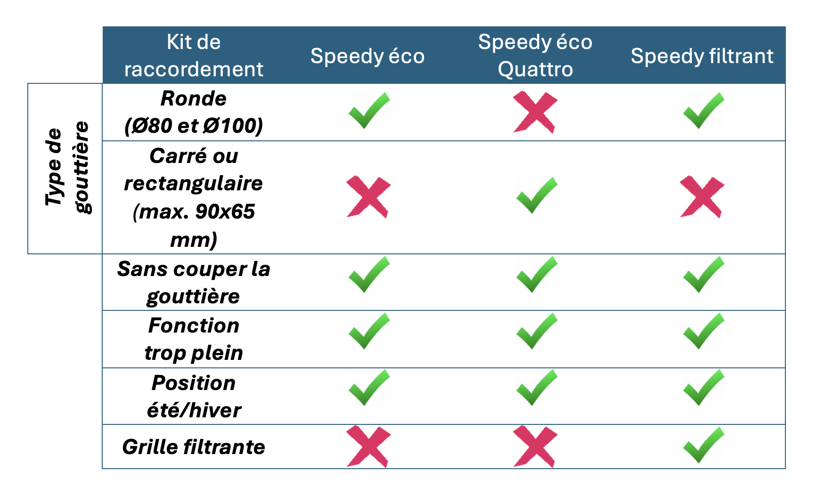The height and width of the screenshot is (504, 816).
Task: Click the Position été/hiver row label
Action: (194, 397)
